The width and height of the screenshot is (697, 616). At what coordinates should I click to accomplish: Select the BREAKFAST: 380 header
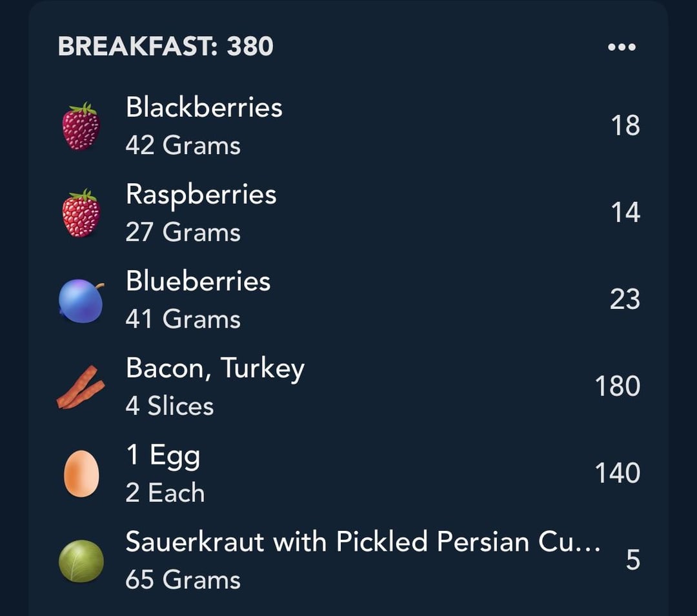pyautogui.click(x=165, y=46)
